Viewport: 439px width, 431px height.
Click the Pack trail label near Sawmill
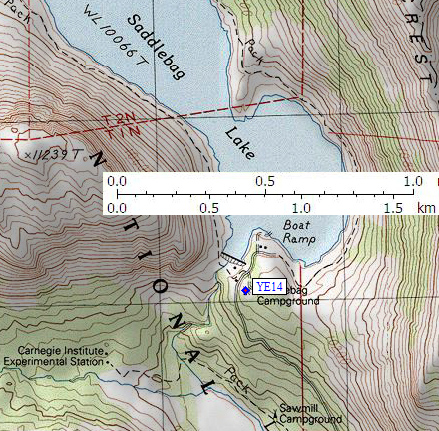pos(236,379)
